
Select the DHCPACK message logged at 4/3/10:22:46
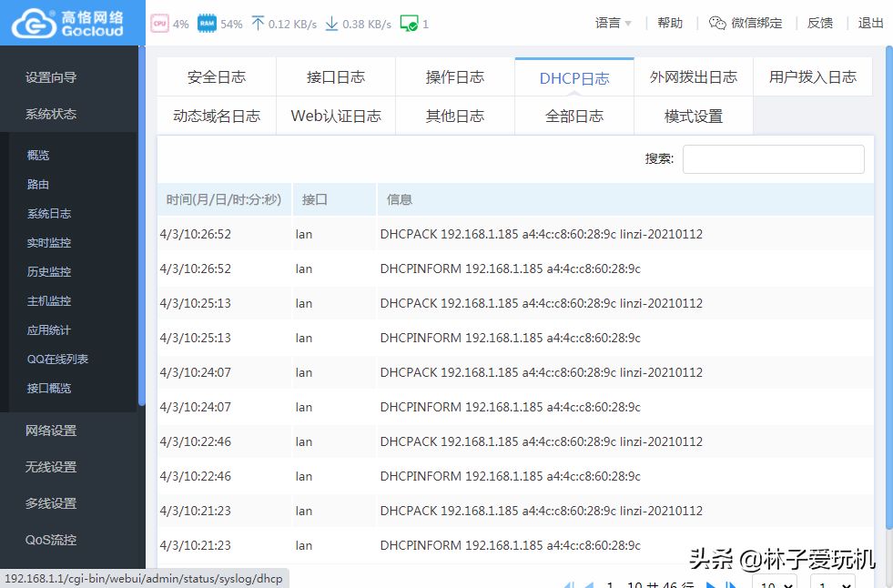(x=541, y=441)
